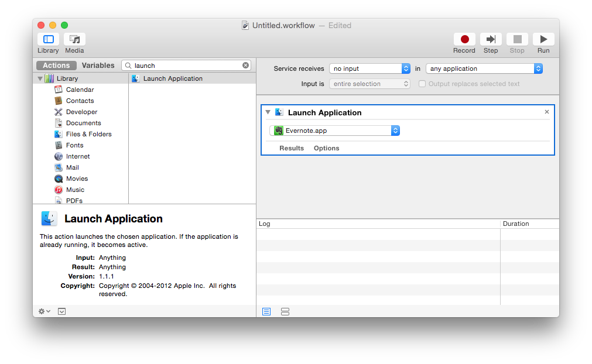Toggle the Library panel toolbar button

(x=49, y=39)
